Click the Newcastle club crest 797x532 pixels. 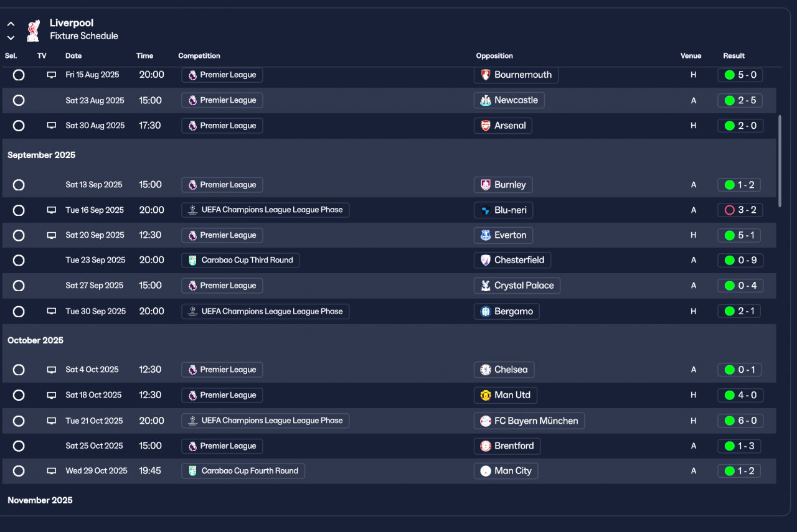(x=486, y=100)
